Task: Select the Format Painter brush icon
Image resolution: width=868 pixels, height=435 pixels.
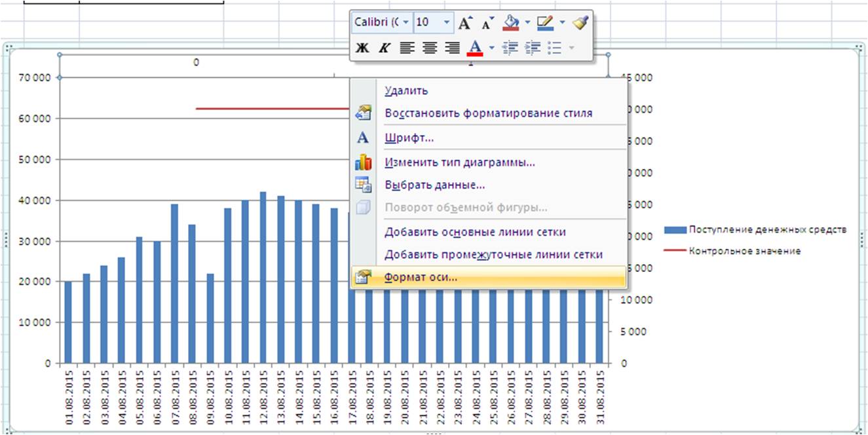Action: point(580,23)
